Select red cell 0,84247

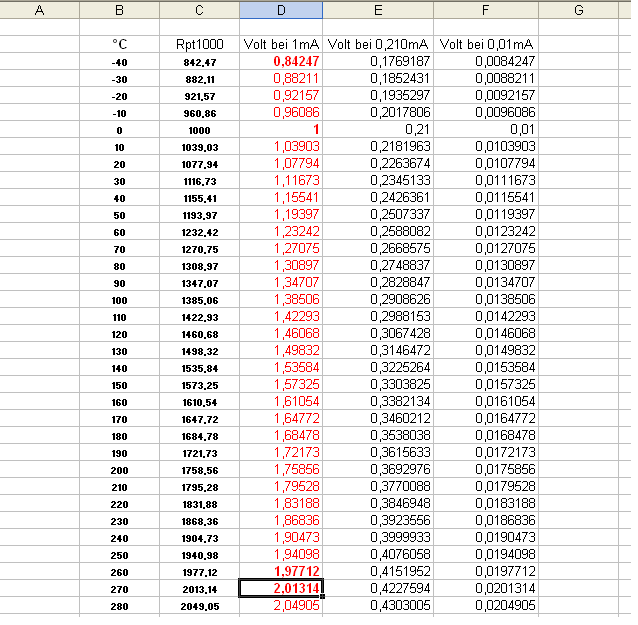pyautogui.click(x=281, y=61)
